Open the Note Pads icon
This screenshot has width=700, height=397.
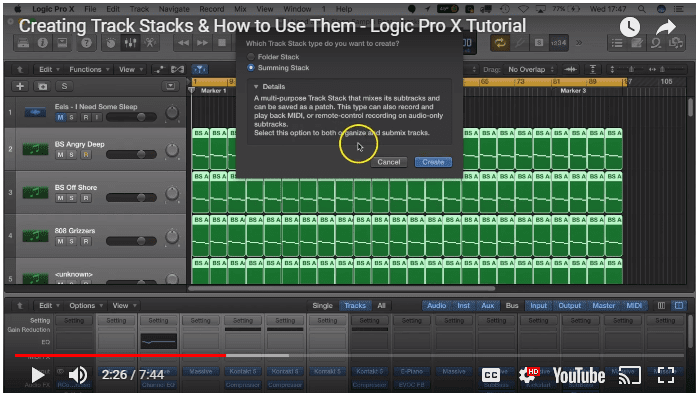point(637,43)
